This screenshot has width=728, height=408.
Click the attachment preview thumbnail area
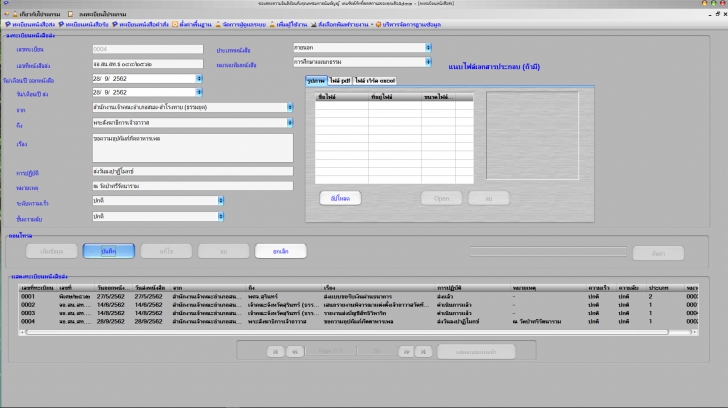click(532, 135)
